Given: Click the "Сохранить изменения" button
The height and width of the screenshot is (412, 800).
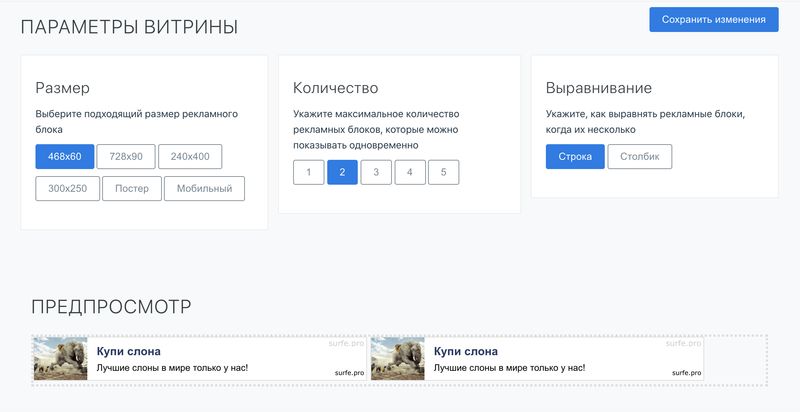Looking at the screenshot, I should pos(713,20).
